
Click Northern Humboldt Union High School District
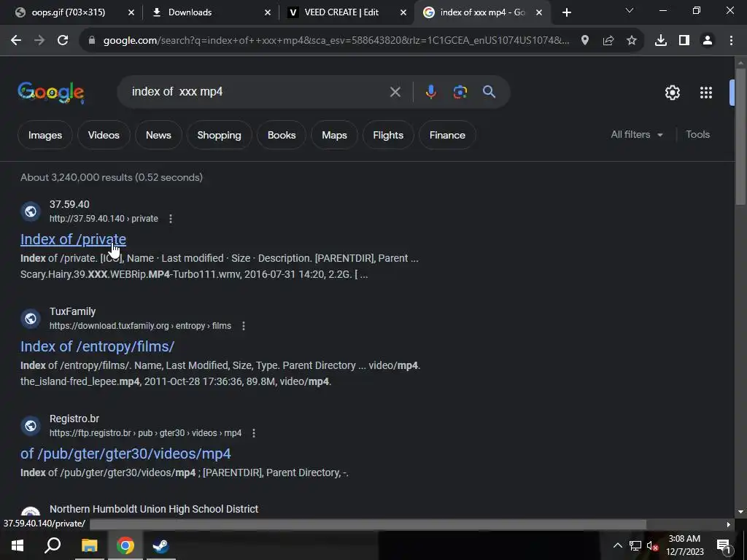[x=154, y=509]
